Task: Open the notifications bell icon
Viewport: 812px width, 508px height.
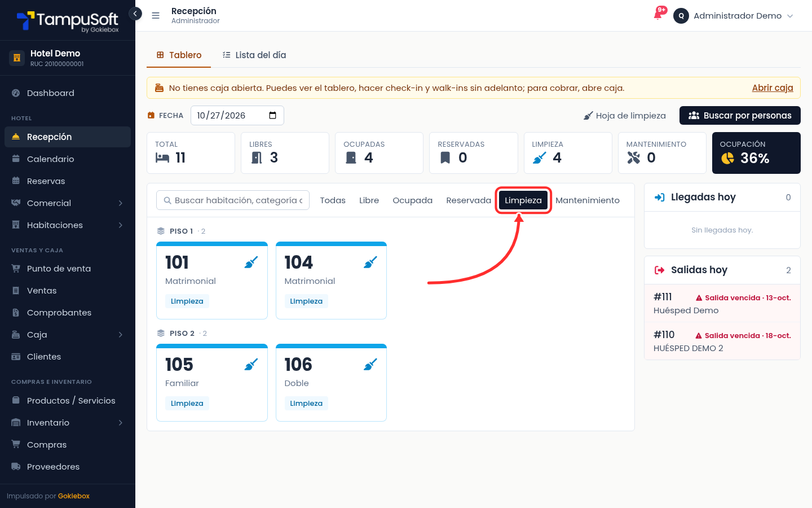Action: click(658, 15)
